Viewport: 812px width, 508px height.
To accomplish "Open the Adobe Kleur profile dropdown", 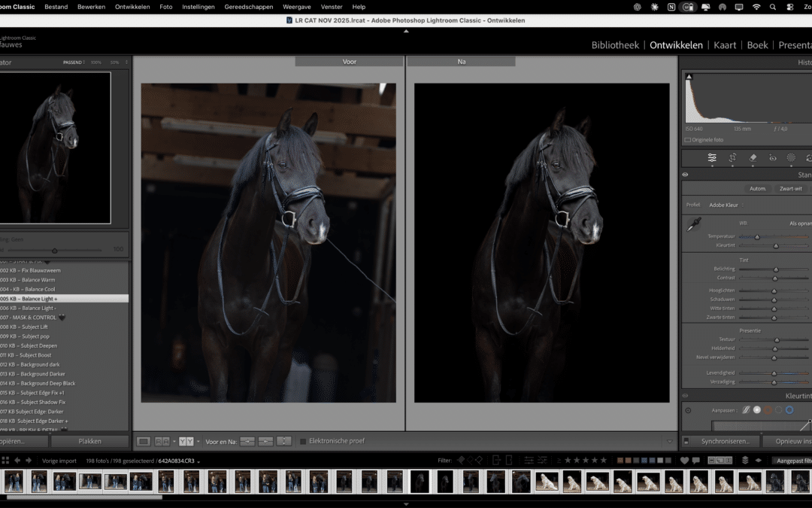I will pyautogui.click(x=726, y=204).
